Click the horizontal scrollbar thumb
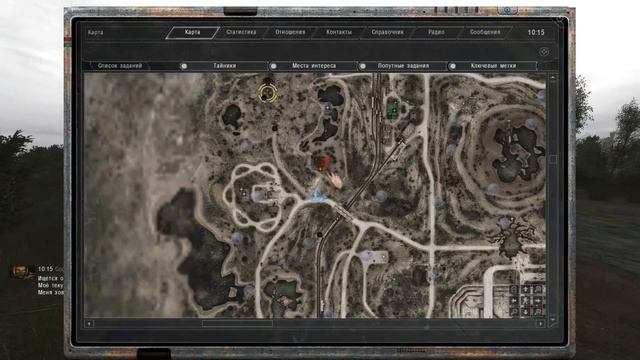Screen dimensions: 640x360 tap(237, 324)
